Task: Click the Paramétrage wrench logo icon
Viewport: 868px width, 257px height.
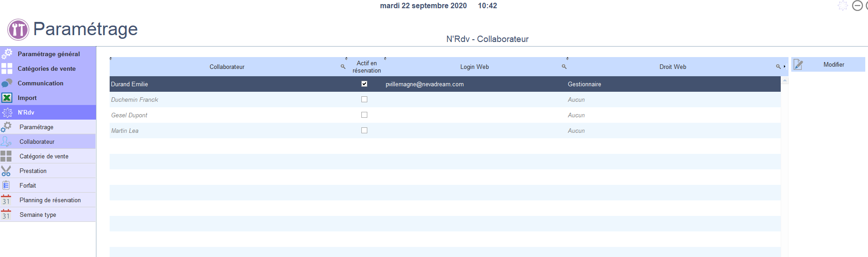Action: tap(18, 30)
